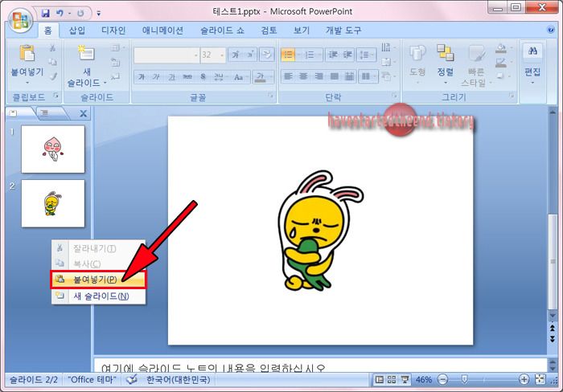Click the large 붙여넣기 paste icon in ribbon
The width and height of the screenshot is (563, 392).
[x=27, y=54]
